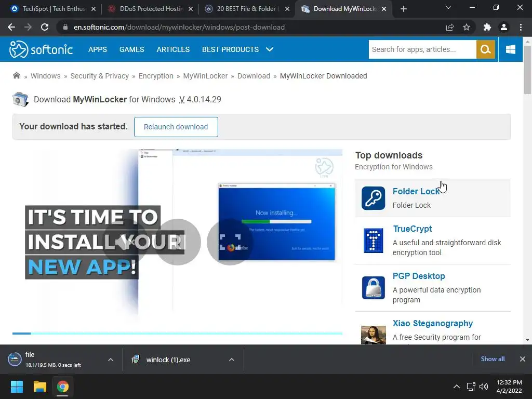Show all downloads
This screenshot has height=399, width=532.
pos(493,359)
